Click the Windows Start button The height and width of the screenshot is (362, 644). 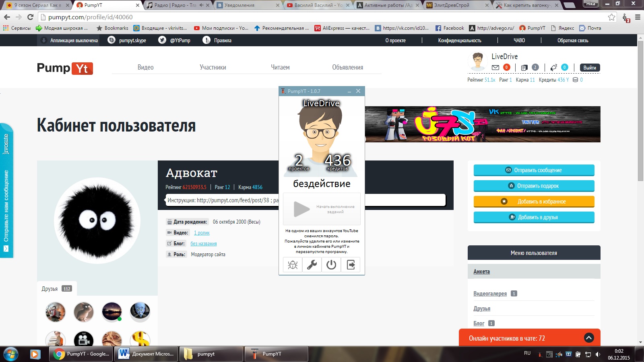(11, 354)
